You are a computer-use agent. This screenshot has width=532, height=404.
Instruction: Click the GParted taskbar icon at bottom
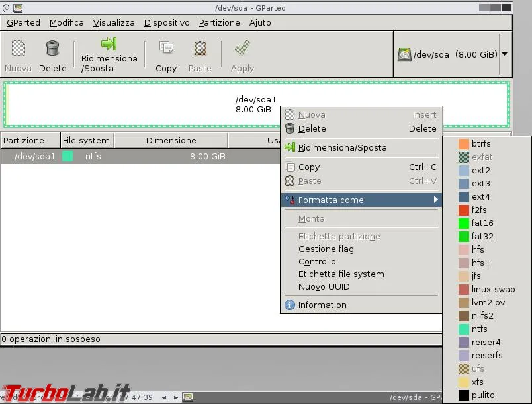(x=188, y=397)
